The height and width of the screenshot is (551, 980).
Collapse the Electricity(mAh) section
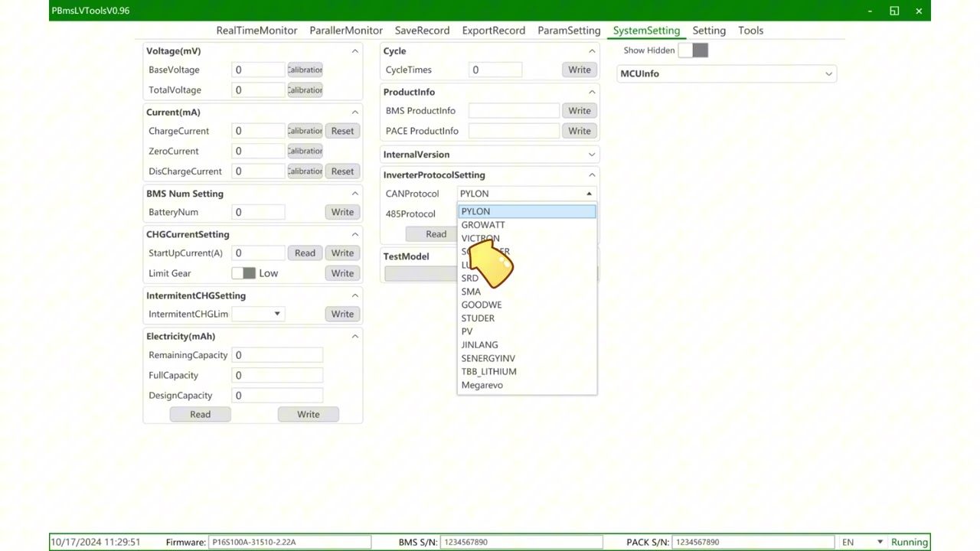(x=354, y=336)
